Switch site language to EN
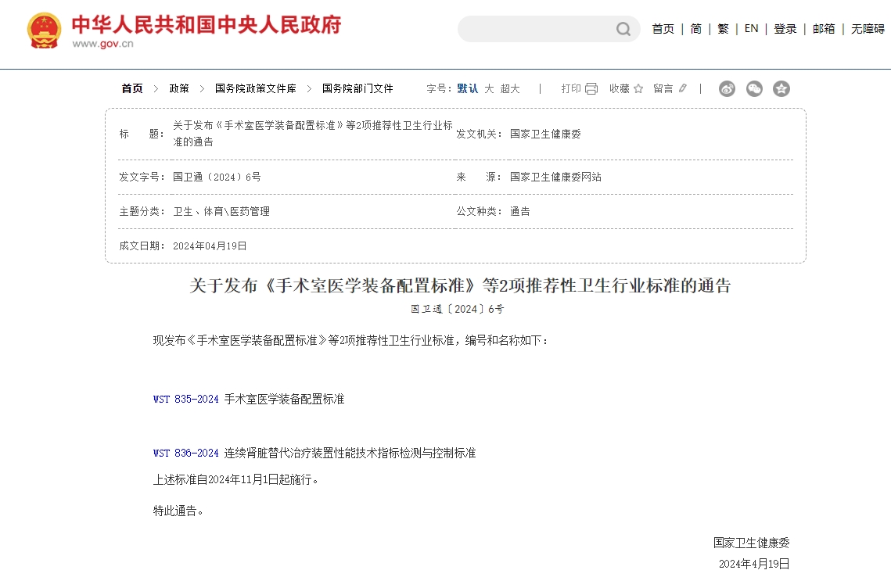Image resolution: width=891 pixels, height=588 pixels. click(x=751, y=28)
